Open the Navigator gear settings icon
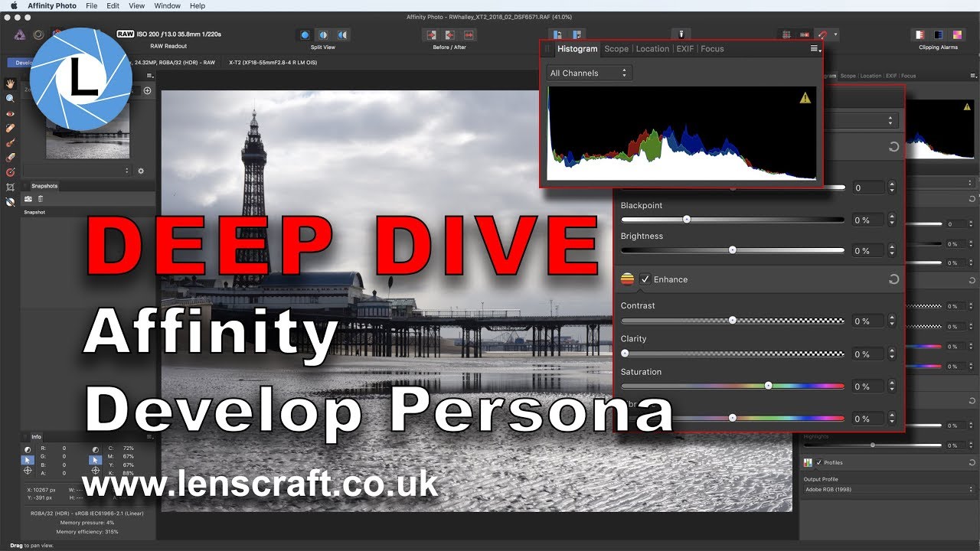 point(141,171)
